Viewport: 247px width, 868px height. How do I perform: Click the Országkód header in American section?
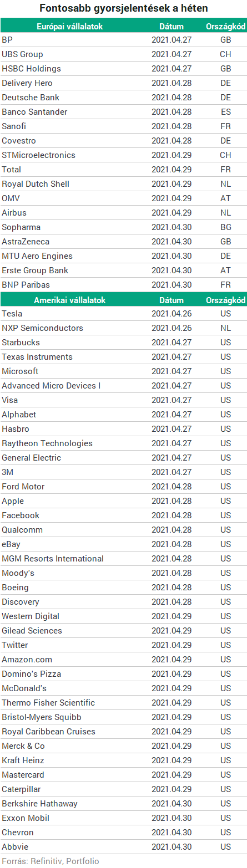225,300
